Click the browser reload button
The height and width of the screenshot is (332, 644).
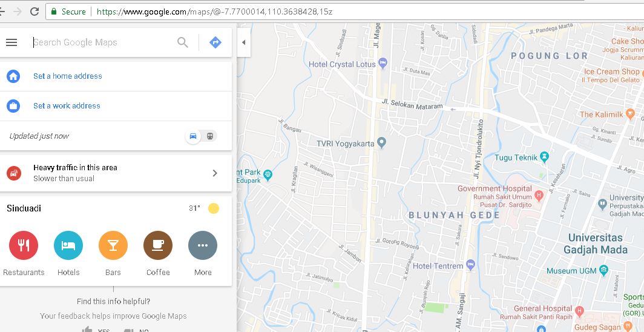[34, 12]
